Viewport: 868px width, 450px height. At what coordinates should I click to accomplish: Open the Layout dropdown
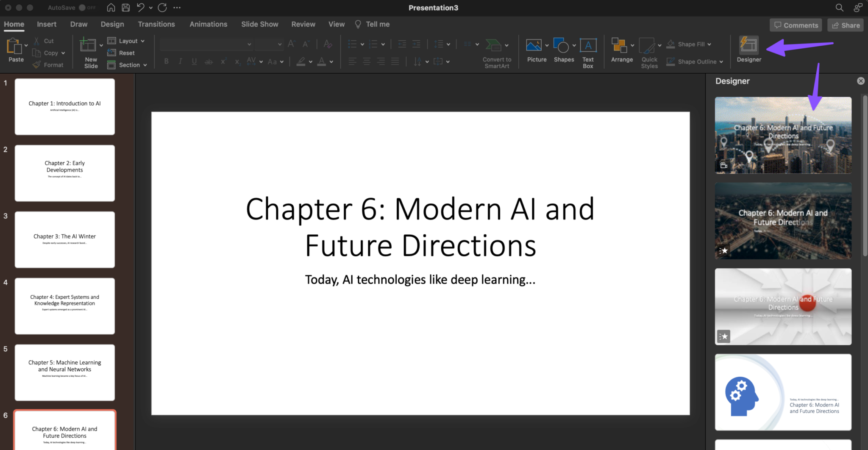126,41
